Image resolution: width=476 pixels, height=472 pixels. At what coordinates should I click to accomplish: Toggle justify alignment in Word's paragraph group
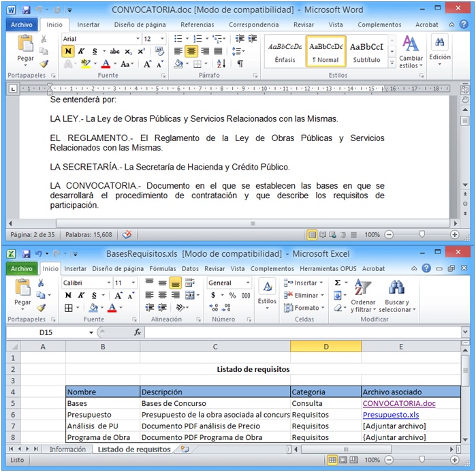(218, 51)
